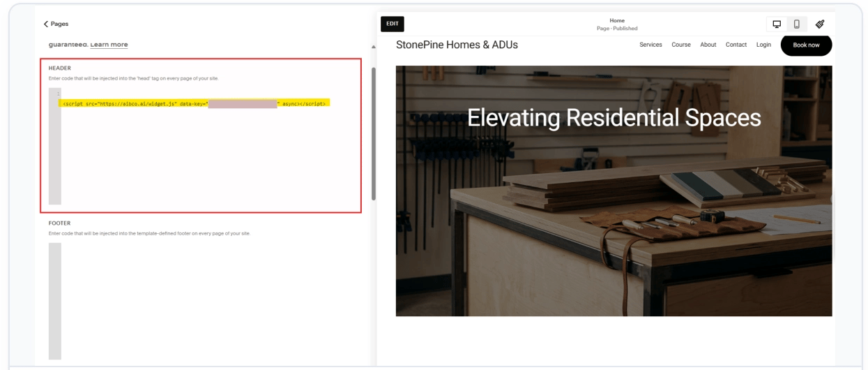Click the scroll up arrow of the panel
The width and height of the screenshot is (868, 370).
click(x=373, y=47)
